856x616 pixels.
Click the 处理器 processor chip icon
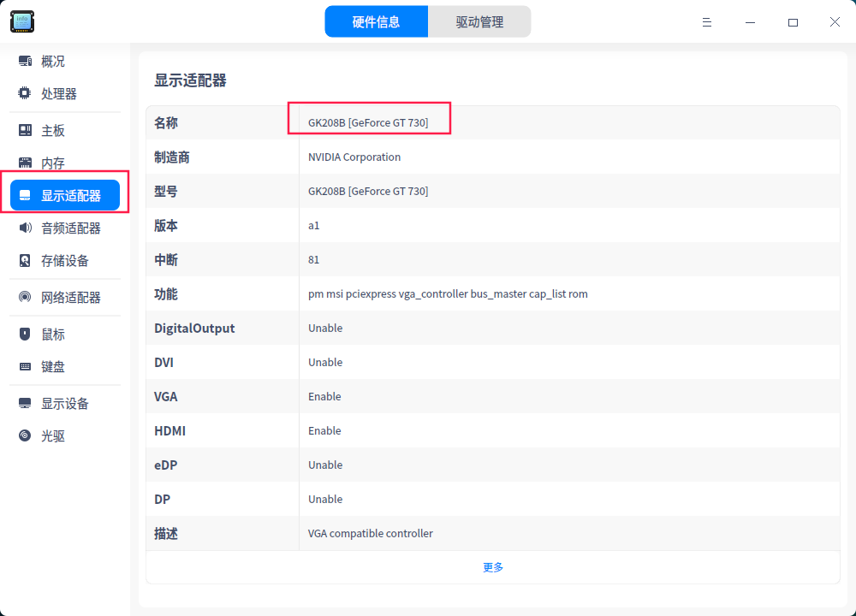click(25, 93)
